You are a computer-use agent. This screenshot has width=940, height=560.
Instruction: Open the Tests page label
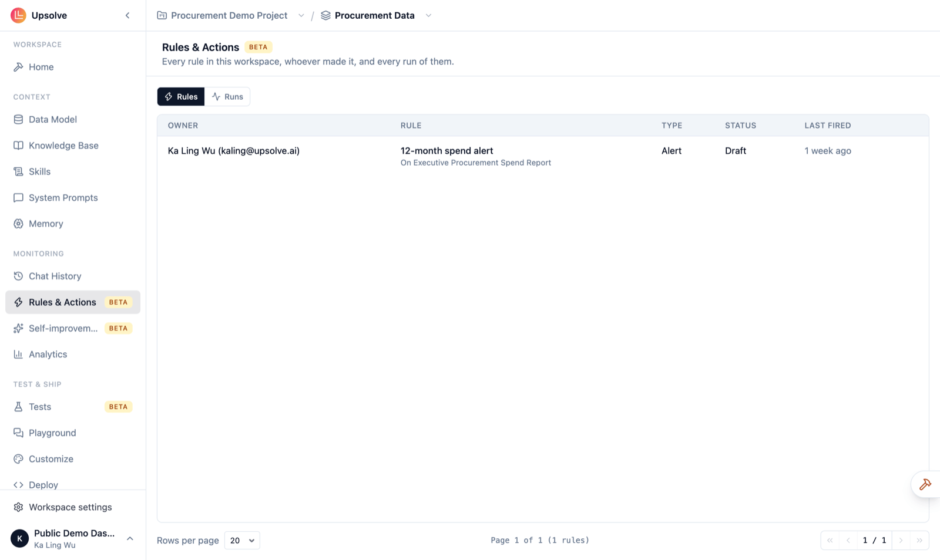click(x=40, y=407)
